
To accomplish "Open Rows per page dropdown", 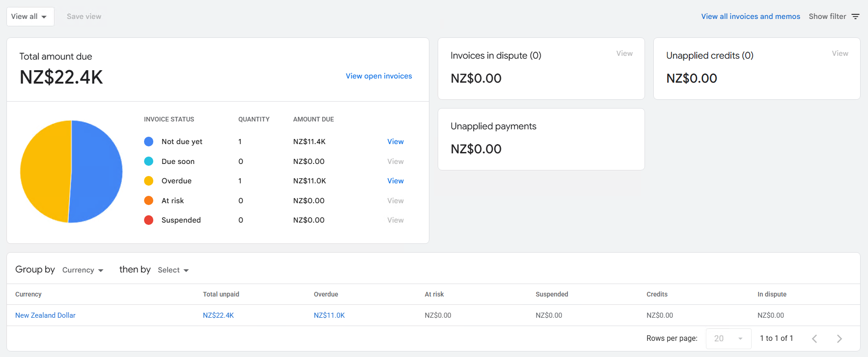I will coord(729,339).
